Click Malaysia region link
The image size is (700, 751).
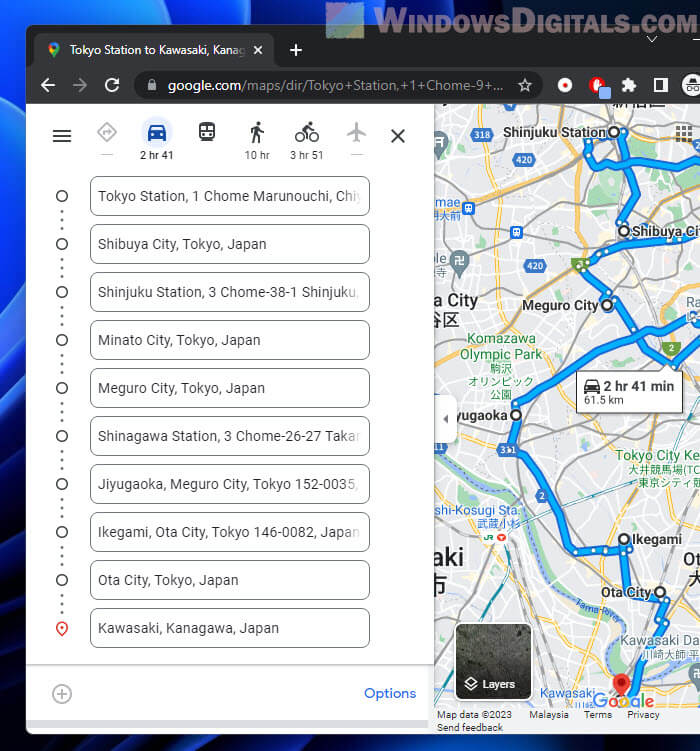coord(549,715)
